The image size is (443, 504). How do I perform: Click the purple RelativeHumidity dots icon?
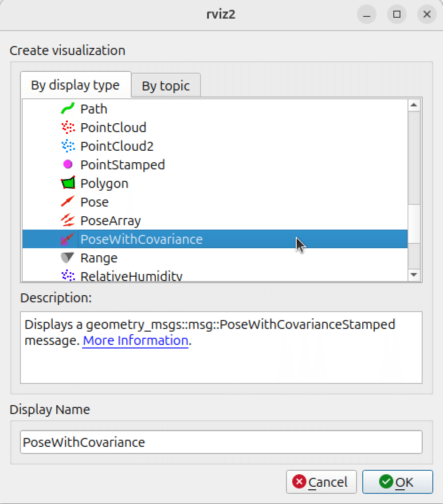coord(68,276)
